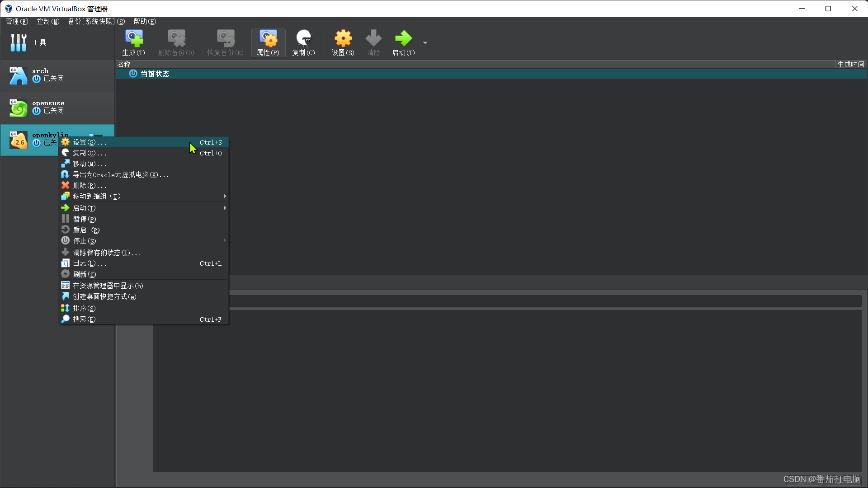
Task: Select the 当前状态 snapshot row
Action: (491, 74)
